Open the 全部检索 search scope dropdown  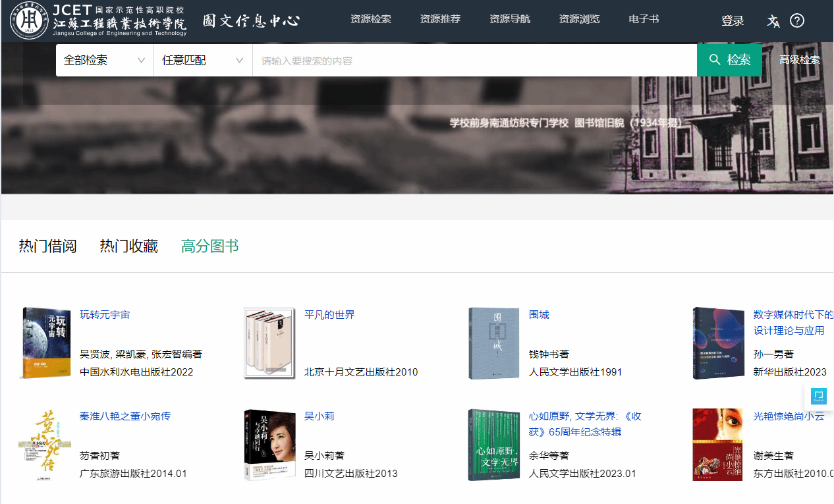pos(104,60)
